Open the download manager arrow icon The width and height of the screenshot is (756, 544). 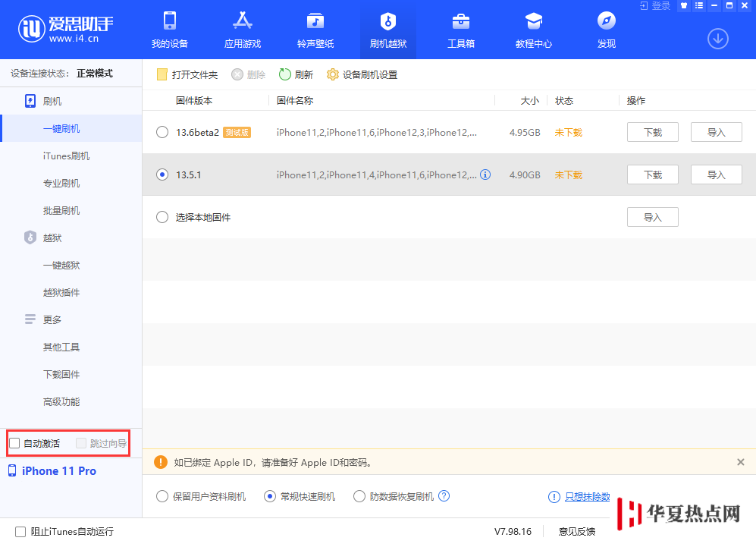(718, 39)
